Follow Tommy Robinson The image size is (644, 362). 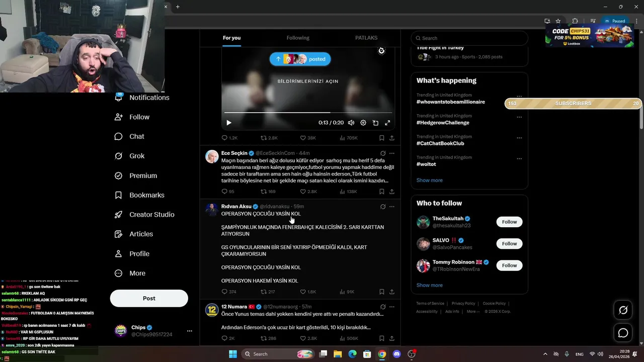509,265
